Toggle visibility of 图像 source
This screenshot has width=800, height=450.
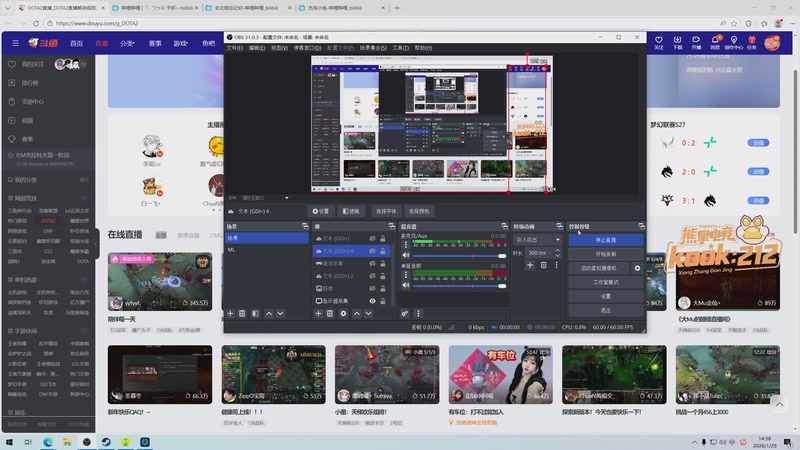(x=372, y=288)
